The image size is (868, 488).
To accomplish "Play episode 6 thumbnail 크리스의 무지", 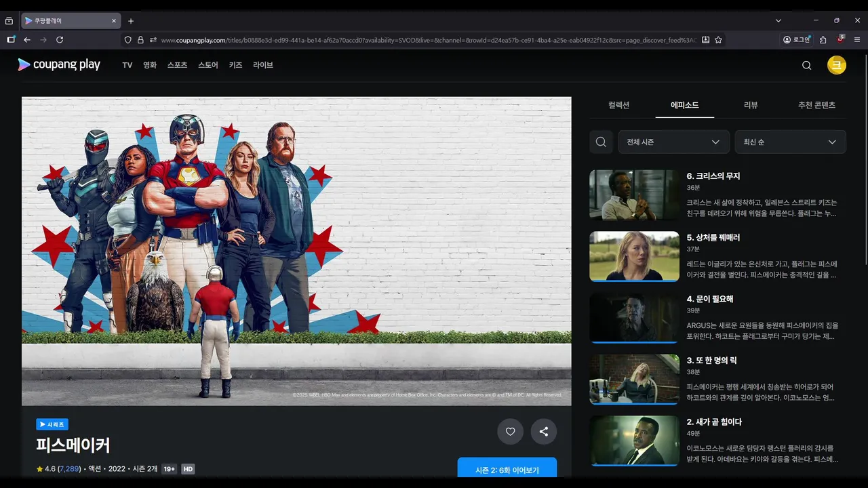I will (634, 195).
